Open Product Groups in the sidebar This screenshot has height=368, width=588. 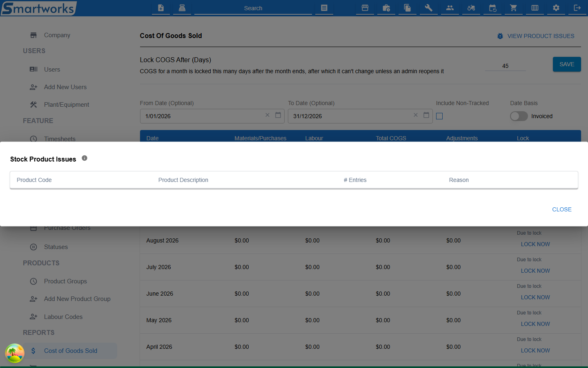[65, 281]
